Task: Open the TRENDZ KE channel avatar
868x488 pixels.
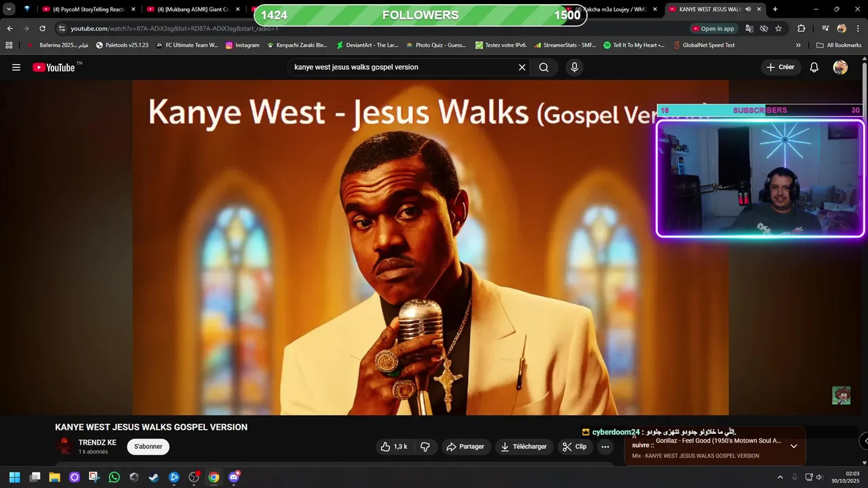Action: click(64, 447)
